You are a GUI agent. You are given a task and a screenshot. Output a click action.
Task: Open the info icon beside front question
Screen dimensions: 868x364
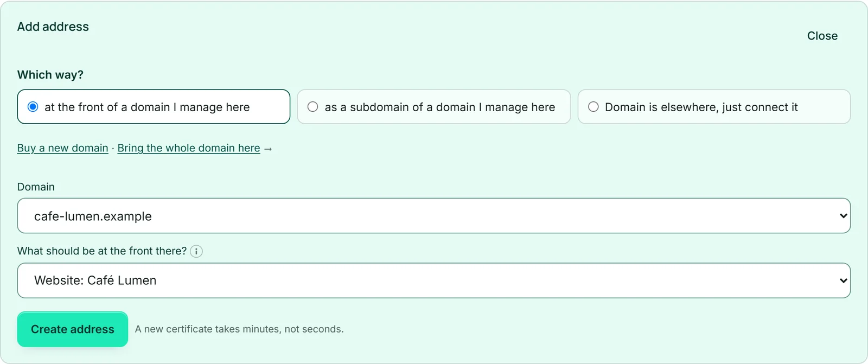[x=196, y=251]
